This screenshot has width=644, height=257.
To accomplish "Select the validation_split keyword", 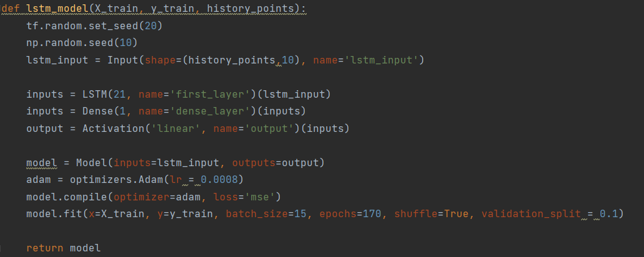I will tap(531, 214).
